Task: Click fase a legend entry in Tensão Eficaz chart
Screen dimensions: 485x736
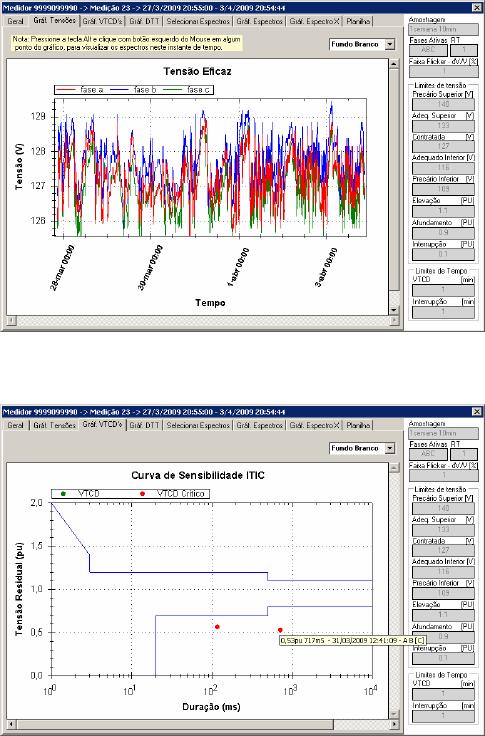Action: tap(80, 90)
